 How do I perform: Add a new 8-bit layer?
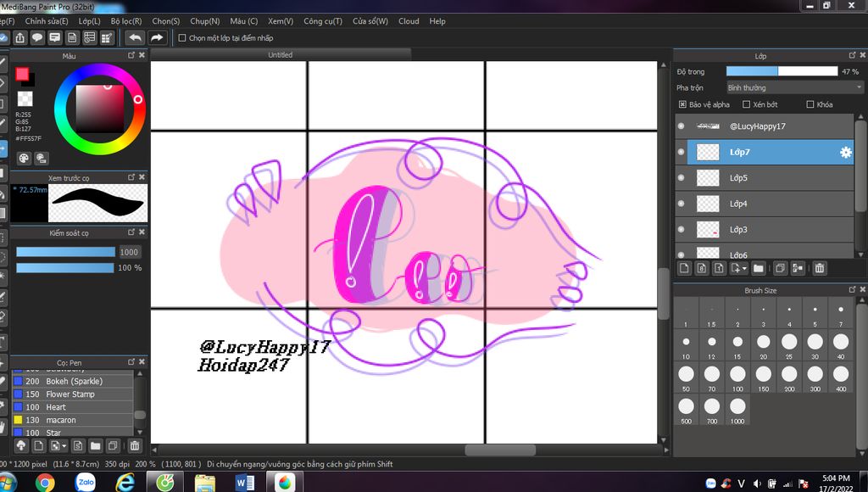click(702, 268)
